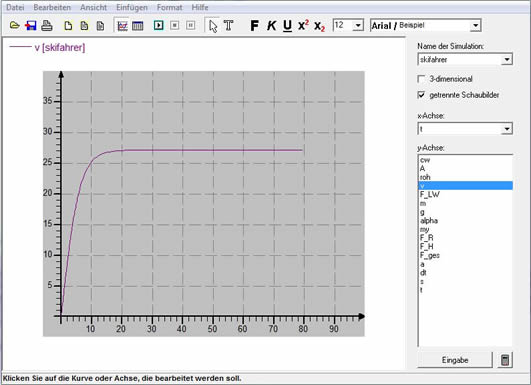Apply subscript x₂ formatting

319,26
